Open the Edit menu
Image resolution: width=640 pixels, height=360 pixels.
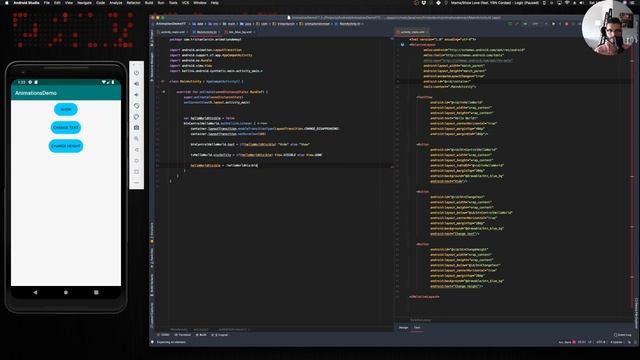(x=57, y=3)
